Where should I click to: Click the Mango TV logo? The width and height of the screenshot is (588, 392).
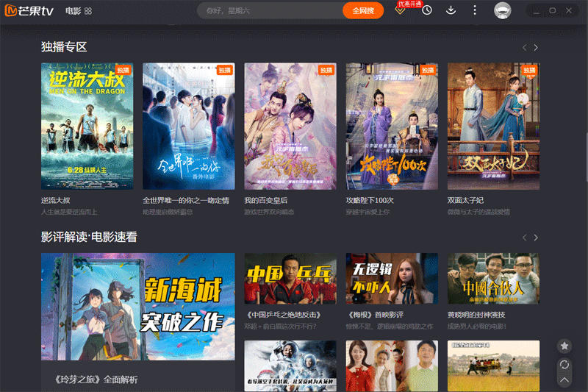29,10
